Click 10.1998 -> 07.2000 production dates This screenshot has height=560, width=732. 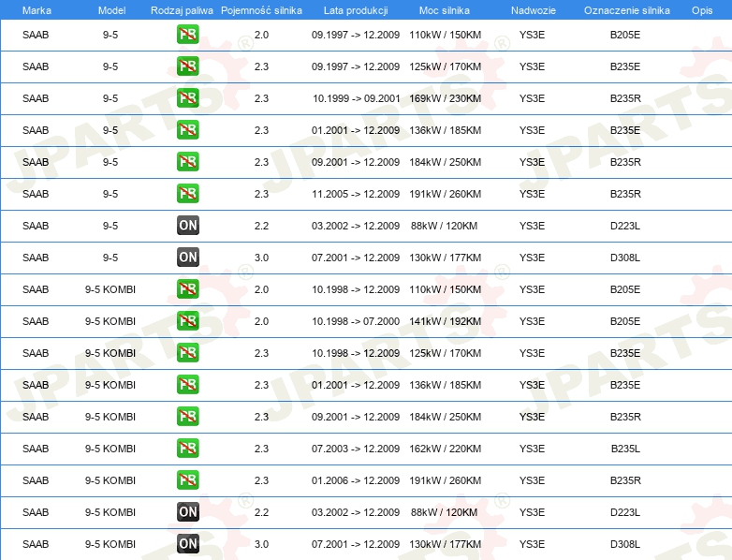tap(356, 321)
